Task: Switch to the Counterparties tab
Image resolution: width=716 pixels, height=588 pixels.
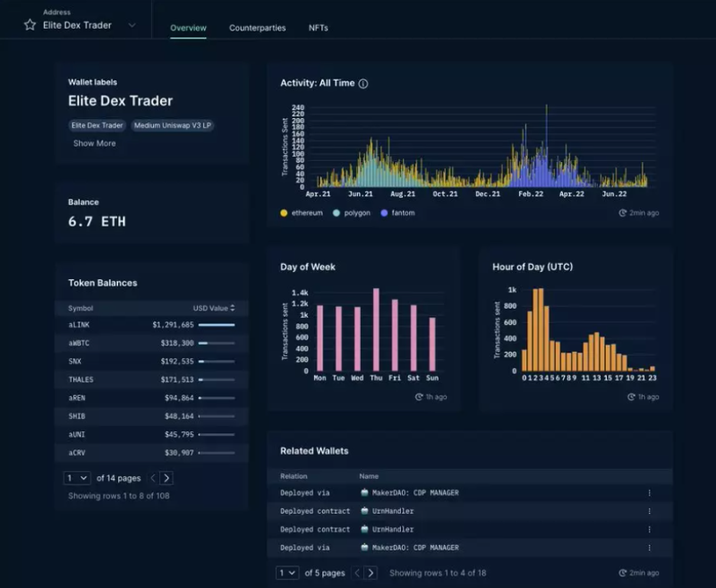Action: pyautogui.click(x=257, y=28)
